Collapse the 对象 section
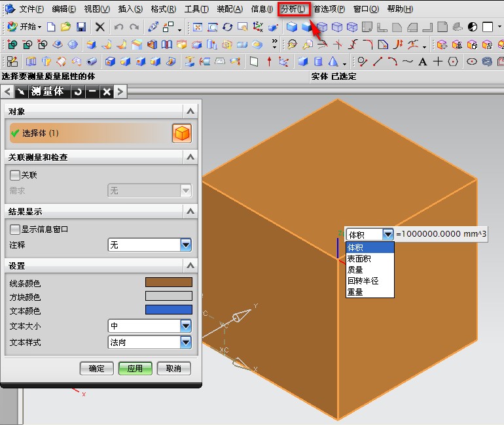This screenshot has height=425, width=504. tap(190, 111)
